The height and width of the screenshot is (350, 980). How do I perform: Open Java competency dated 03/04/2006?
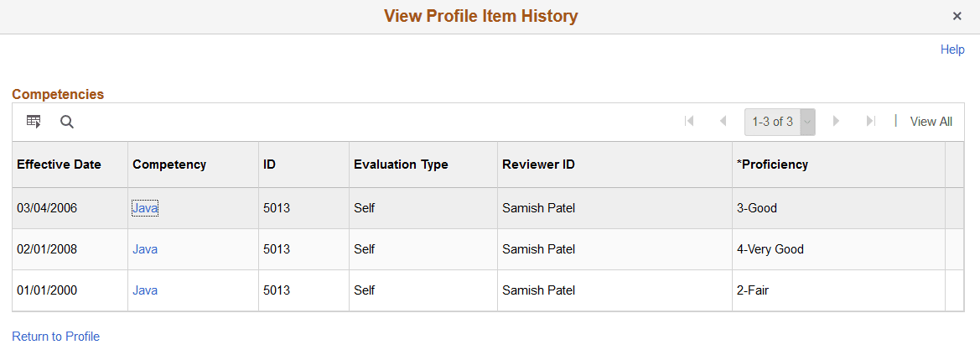(145, 208)
